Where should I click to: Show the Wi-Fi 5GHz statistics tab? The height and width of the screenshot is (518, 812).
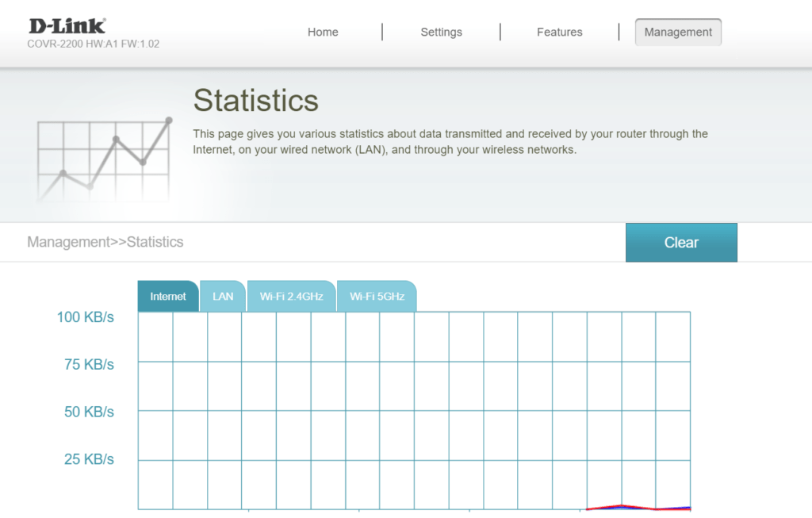pyautogui.click(x=377, y=297)
